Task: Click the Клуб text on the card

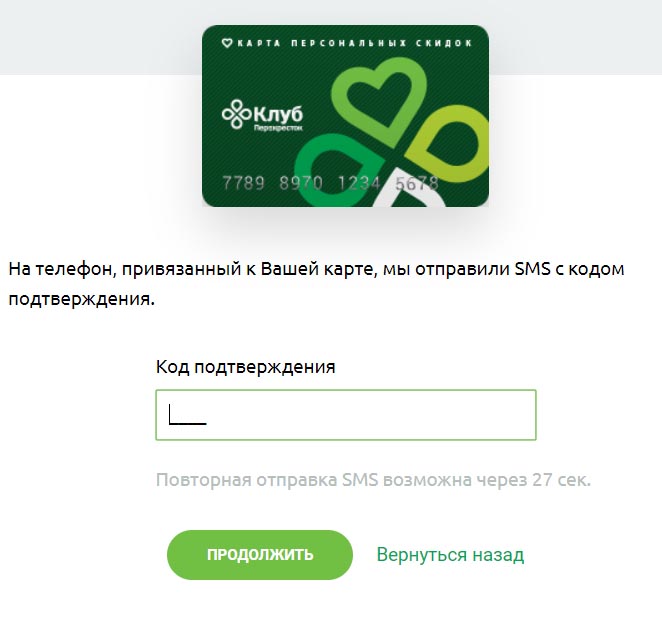Action: click(278, 114)
